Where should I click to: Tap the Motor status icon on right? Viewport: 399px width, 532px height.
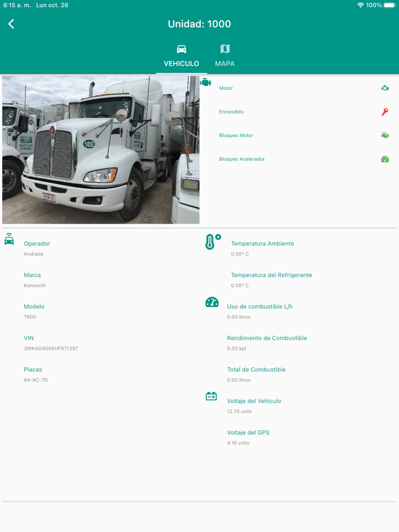384,88
